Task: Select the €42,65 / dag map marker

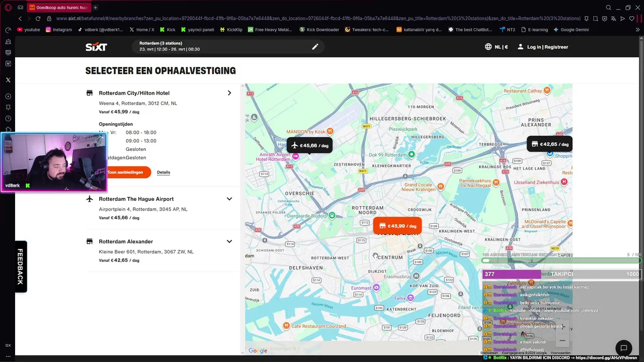Action: pos(549,144)
